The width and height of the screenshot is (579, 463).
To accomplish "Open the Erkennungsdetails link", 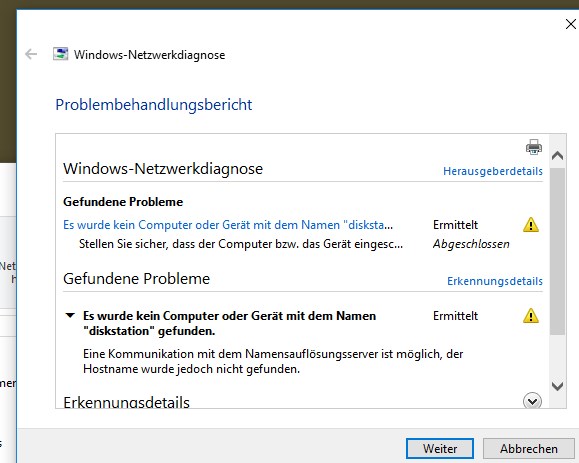I will tap(495, 281).
